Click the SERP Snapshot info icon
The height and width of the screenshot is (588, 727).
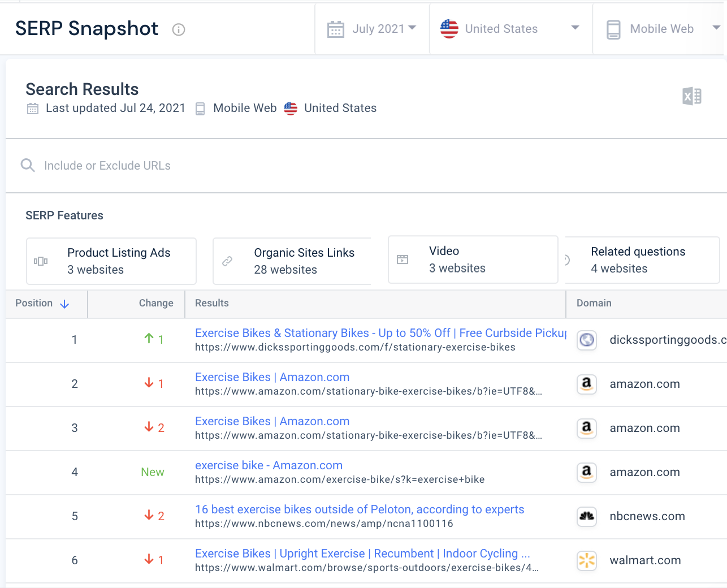[179, 29]
